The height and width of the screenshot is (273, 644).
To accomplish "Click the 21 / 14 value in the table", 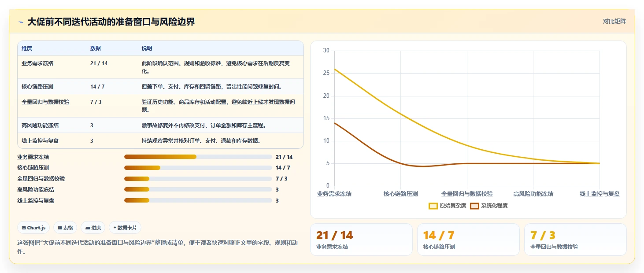I will 99,63.
